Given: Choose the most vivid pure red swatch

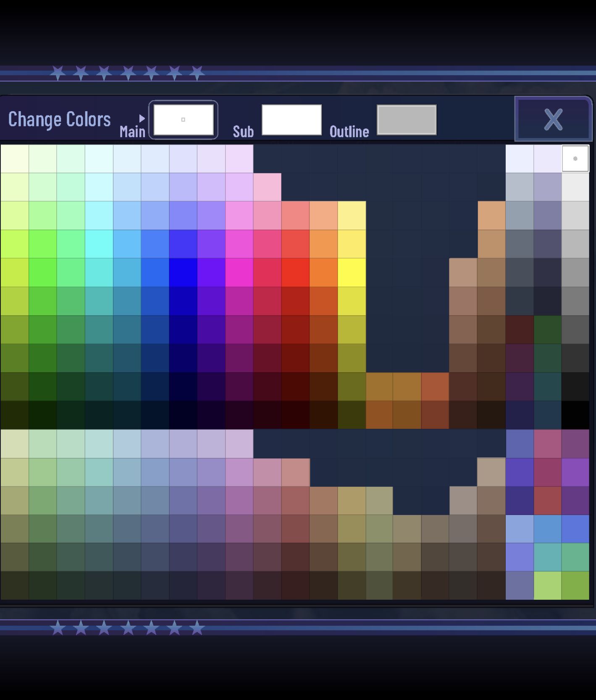Looking at the screenshot, I should (x=295, y=272).
